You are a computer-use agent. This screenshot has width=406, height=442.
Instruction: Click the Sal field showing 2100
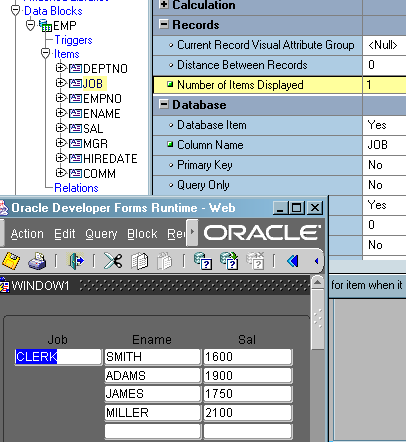(248, 413)
